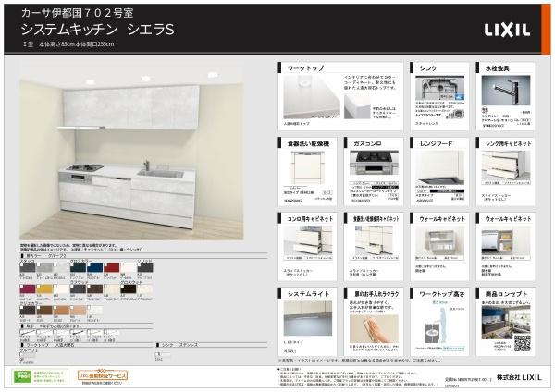
Task: Open the hand wiping door photo
Action: pyautogui.click(x=374, y=328)
